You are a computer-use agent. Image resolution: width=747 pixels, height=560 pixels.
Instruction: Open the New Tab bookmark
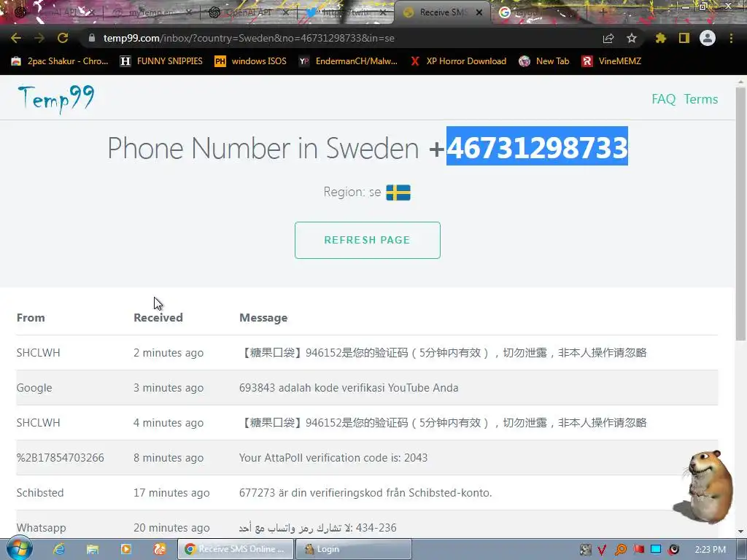point(544,61)
